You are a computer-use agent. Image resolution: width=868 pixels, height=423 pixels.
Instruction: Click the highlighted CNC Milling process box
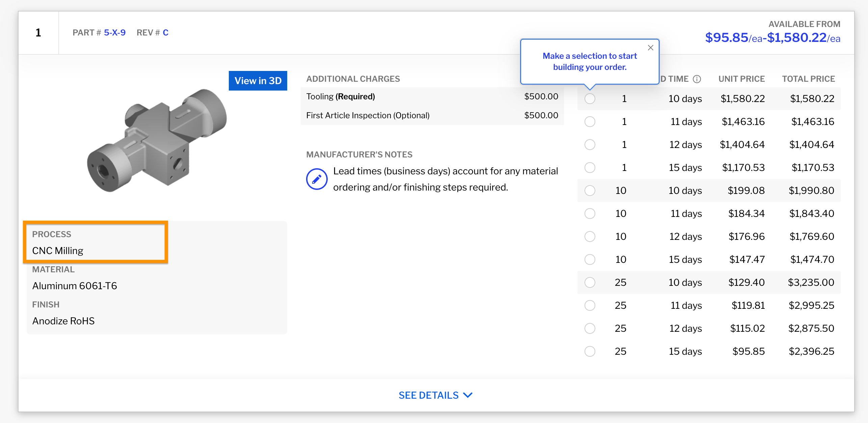96,242
